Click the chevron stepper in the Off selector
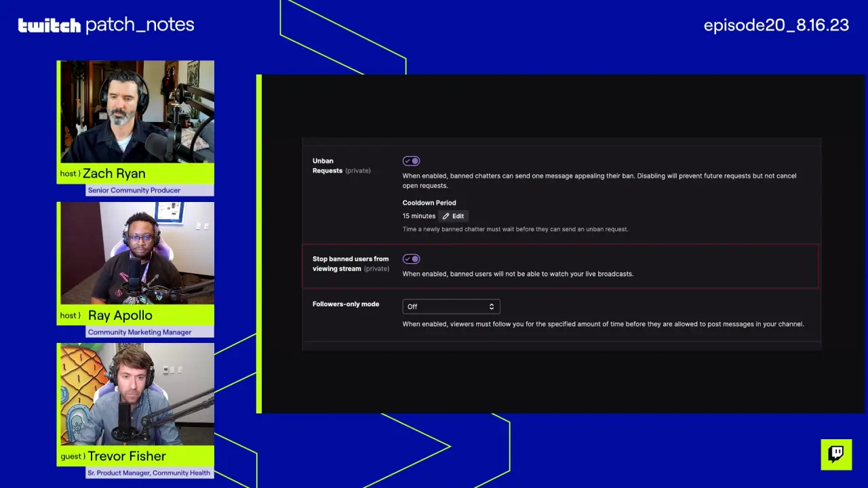 click(492, 306)
